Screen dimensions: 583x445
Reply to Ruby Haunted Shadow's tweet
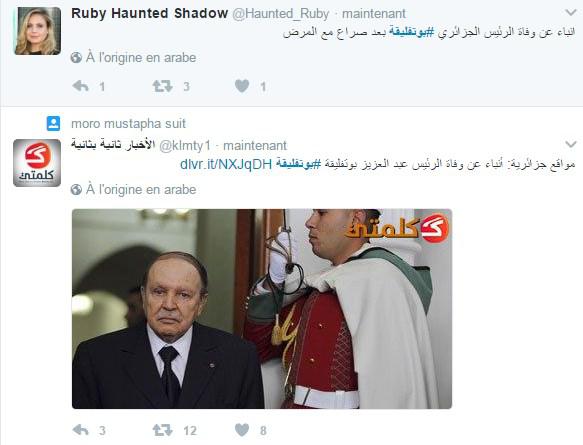click(x=80, y=86)
